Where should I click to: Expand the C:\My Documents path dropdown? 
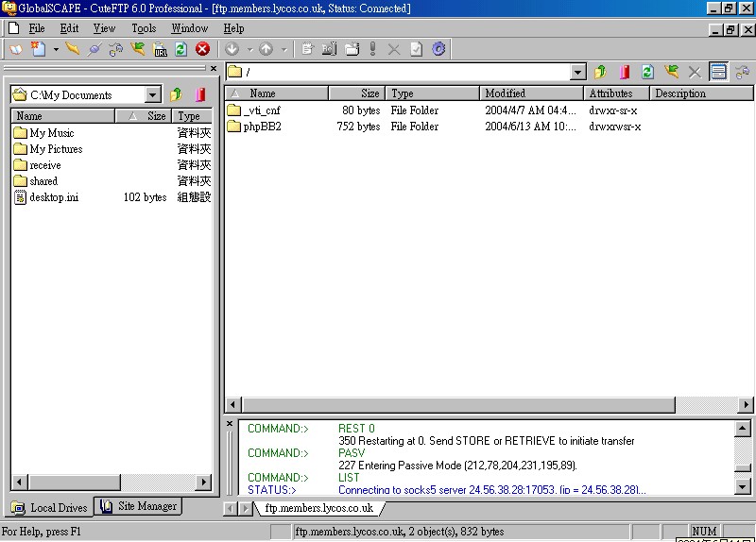(153, 94)
